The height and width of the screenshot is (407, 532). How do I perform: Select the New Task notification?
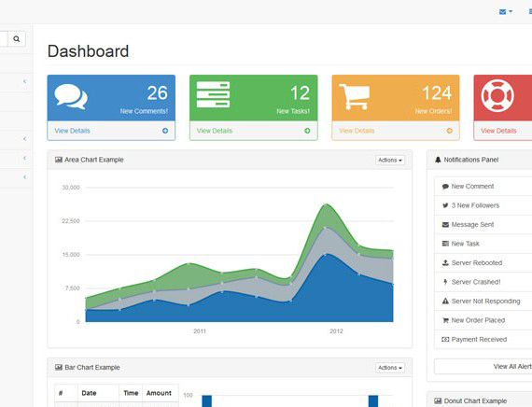pos(483,244)
